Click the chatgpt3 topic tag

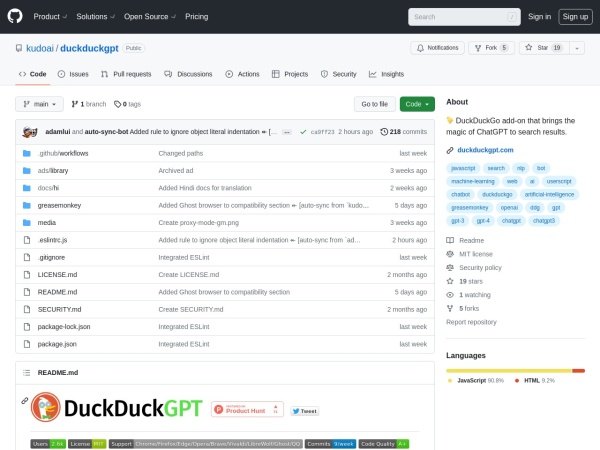(x=544, y=221)
